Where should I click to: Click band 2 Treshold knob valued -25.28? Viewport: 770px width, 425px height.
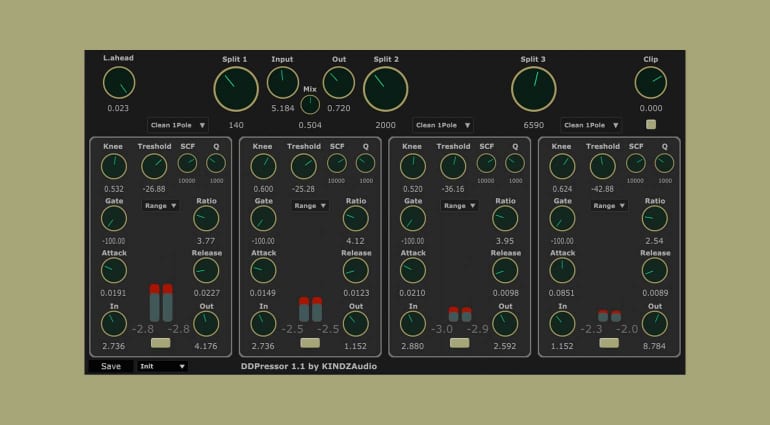pos(303,166)
